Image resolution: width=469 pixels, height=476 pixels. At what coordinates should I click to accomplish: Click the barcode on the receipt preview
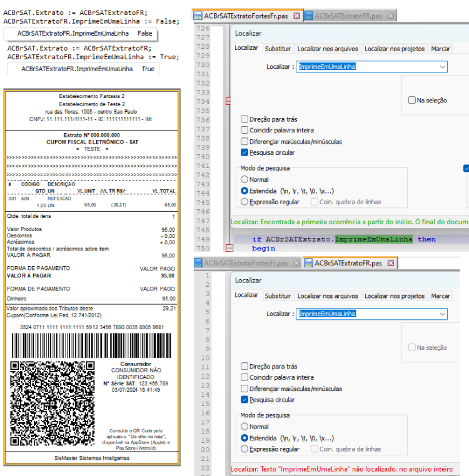coord(91,345)
